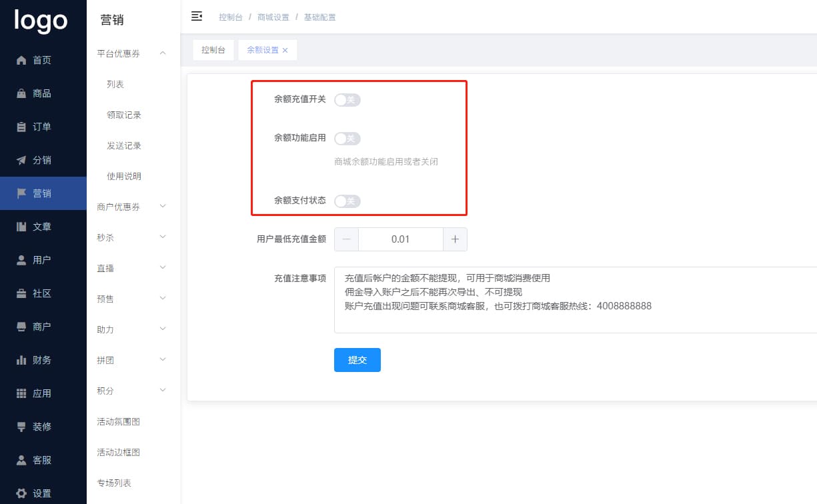Click the shopping bag icon for 商品

pos(21,93)
